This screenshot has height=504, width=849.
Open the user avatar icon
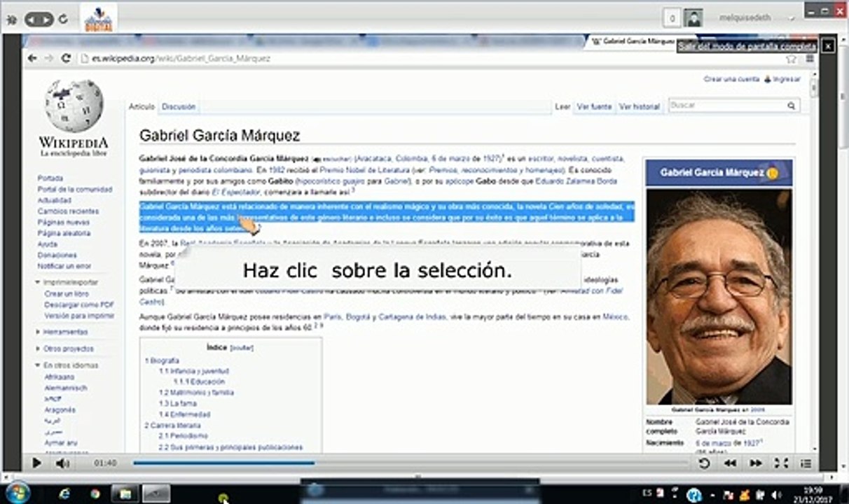pos(693,18)
